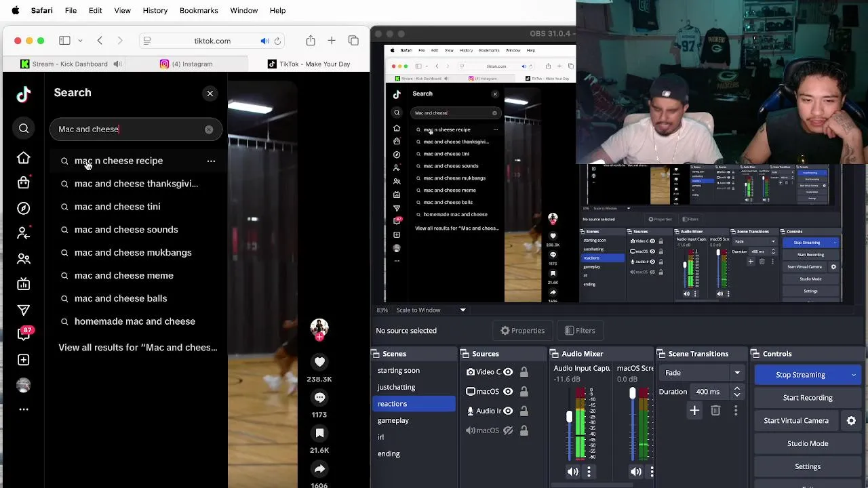Adjust the Duration 400 ms stepper
The height and width of the screenshot is (488, 868).
click(736, 392)
